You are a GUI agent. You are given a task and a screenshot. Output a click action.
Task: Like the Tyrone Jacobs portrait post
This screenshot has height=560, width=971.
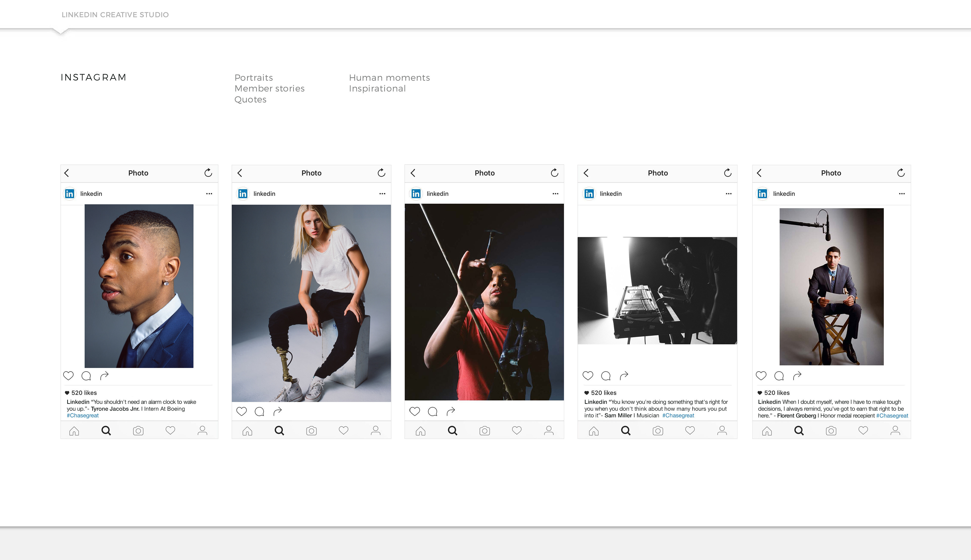coord(68,376)
